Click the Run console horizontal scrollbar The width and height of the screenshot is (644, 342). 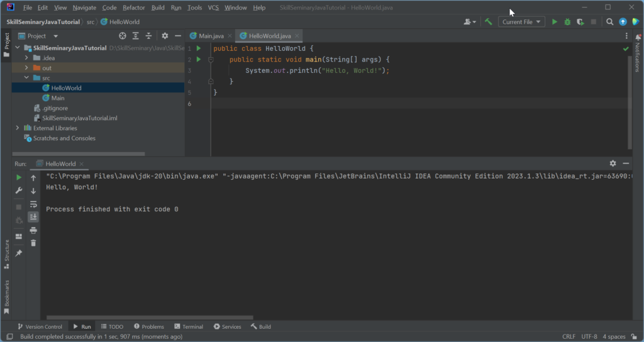pos(150,317)
